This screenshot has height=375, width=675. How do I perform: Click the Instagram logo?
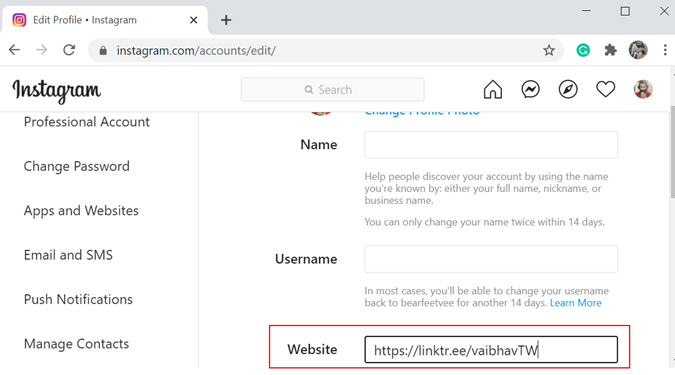[56, 91]
